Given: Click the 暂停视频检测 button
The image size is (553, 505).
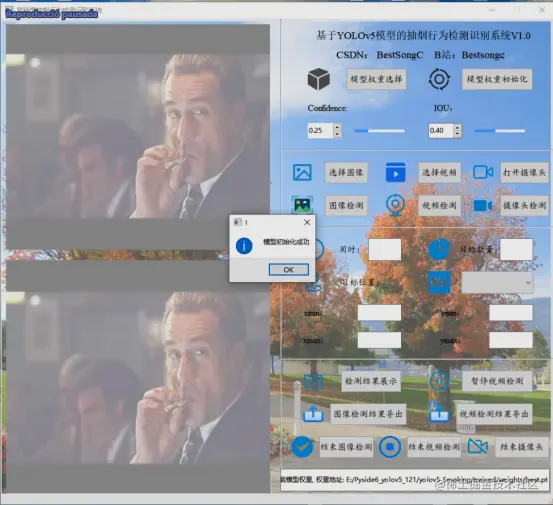Looking at the screenshot, I should click(497, 381).
